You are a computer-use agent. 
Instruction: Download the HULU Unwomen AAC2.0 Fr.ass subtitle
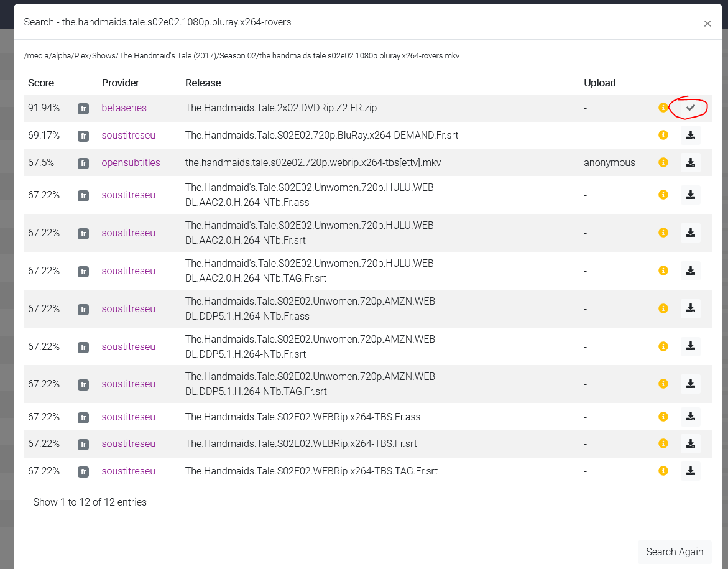[x=690, y=195]
